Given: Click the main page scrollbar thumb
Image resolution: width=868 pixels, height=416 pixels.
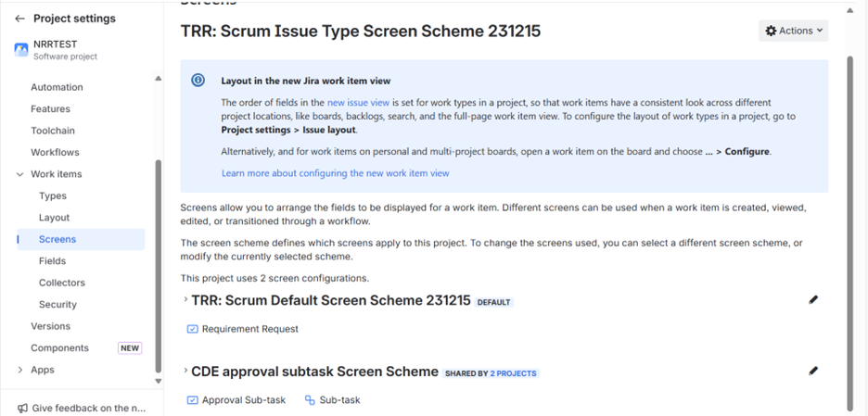Looking at the screenshot, I should click(x=850, y=235).
